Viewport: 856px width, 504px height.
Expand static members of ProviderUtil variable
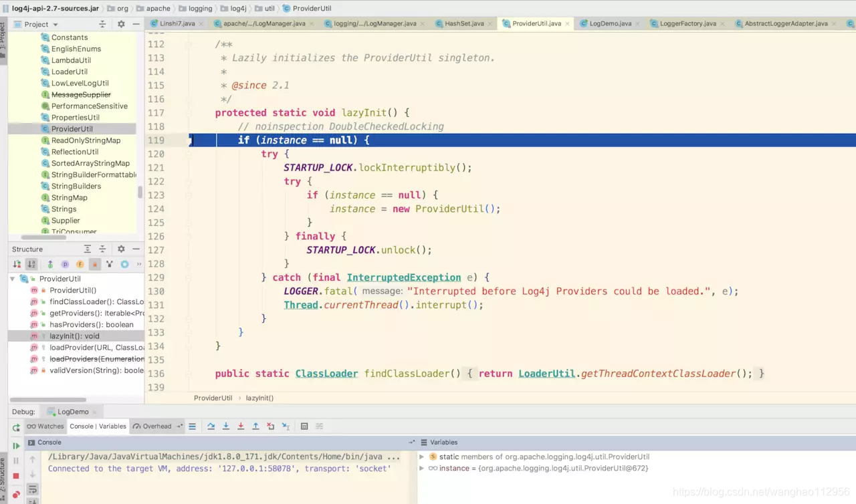point(421,457)
